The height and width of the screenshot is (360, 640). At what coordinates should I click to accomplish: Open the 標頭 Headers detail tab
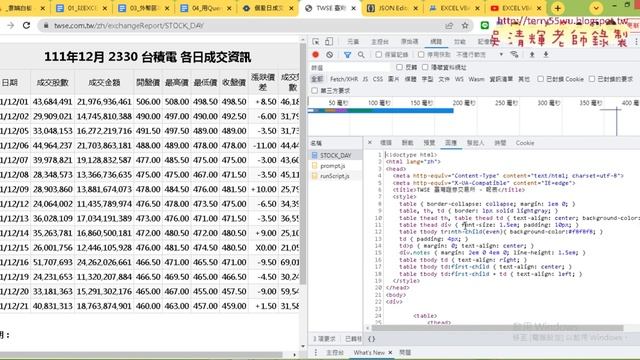[x=386, y=143]
